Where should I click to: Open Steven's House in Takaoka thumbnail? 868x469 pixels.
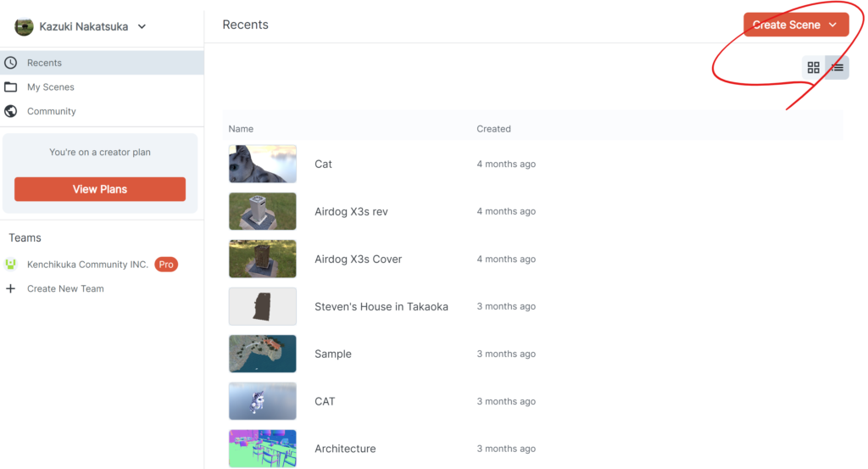click(x=263, y=306)
